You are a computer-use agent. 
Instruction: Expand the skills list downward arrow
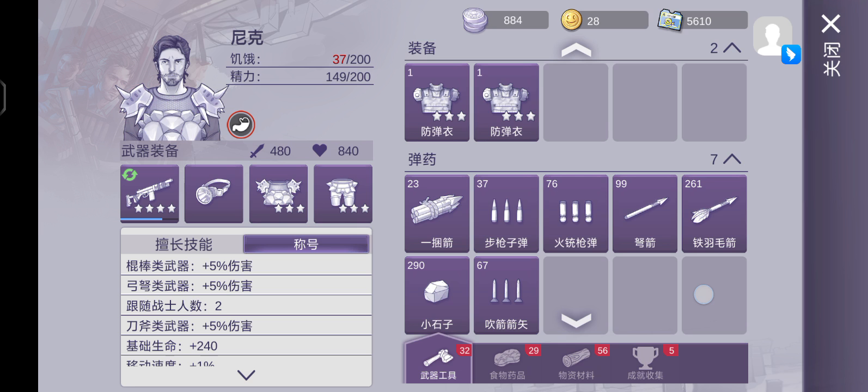[x=246, y=375]
